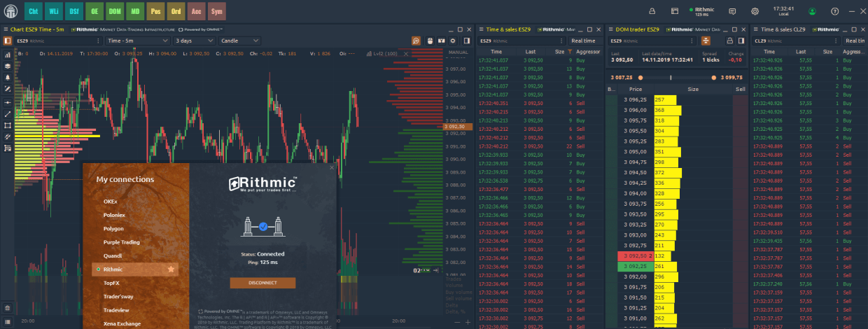Open the help question mark icon
This screenshot has height=329, width=868.
(x=834, y=11)
